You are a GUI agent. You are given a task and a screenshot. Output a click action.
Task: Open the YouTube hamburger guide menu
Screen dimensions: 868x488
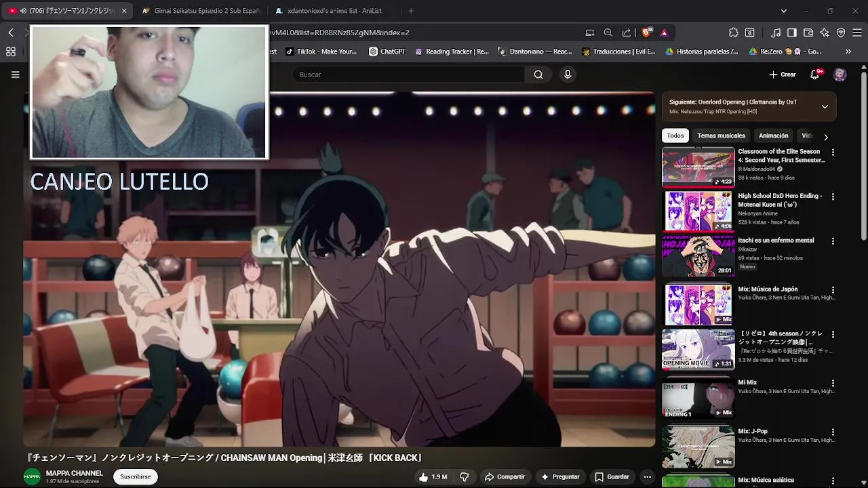pyautogui.click(x=16, y=75)
